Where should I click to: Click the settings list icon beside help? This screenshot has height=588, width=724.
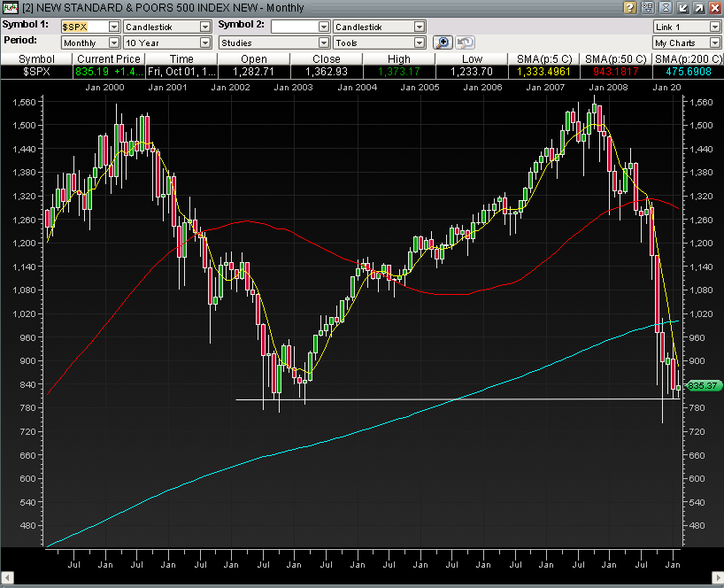pos(647,7)
